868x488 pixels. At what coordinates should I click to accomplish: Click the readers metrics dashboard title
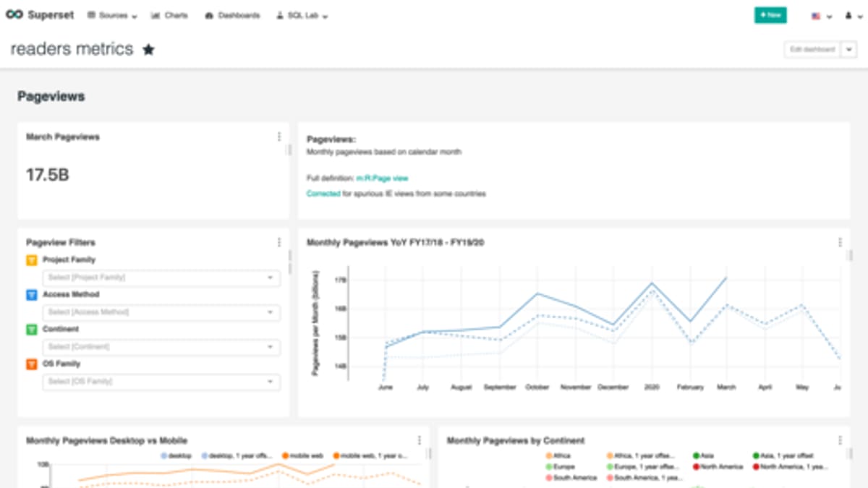coord(72,49)
